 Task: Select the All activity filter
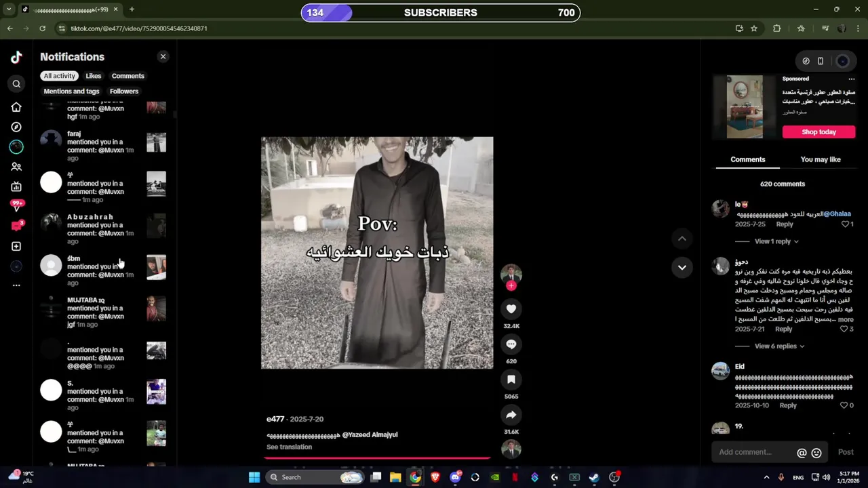(60, 76)
